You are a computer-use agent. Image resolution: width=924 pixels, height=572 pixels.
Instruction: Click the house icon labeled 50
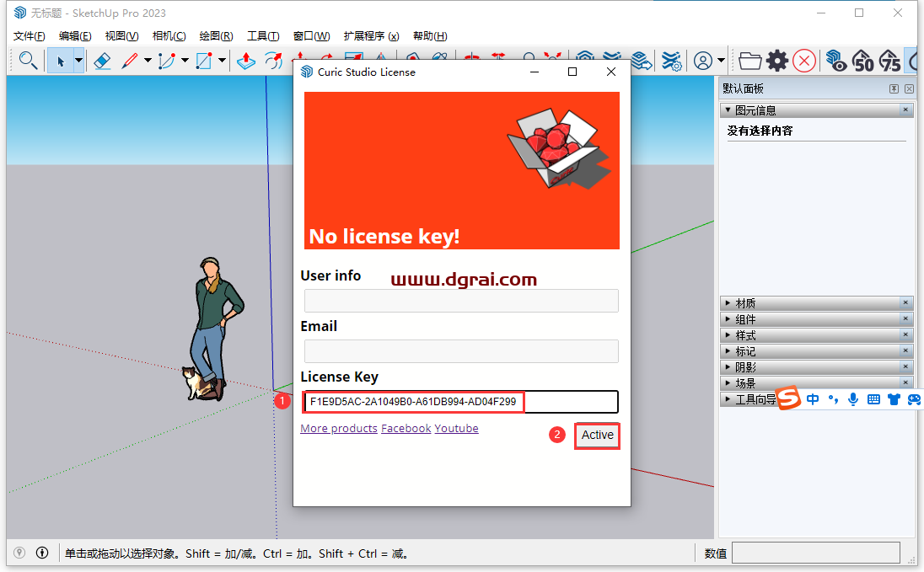863,61
